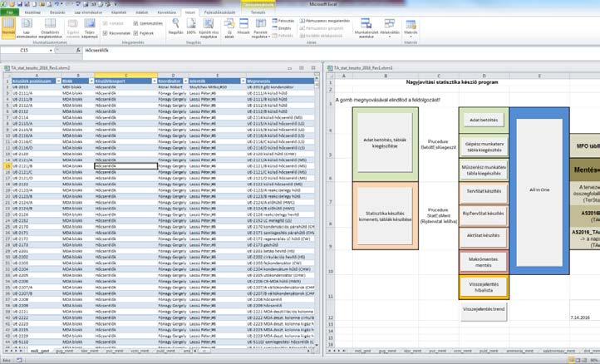Select the cell containing UE-2126

pos(36,214)
